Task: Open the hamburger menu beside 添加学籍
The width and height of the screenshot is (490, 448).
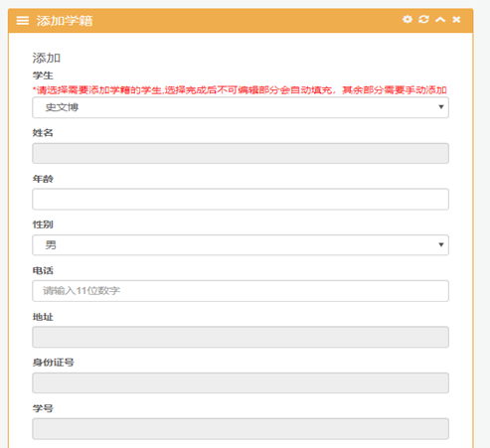Action: click(23, 21)
